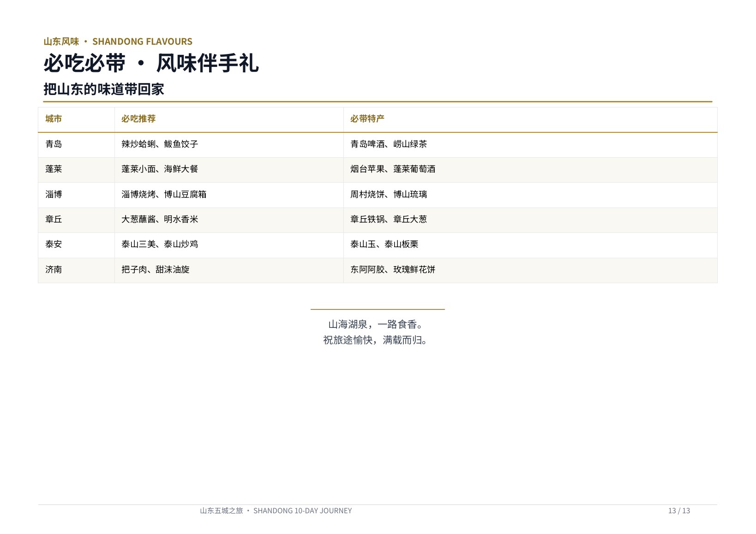
Task: Click the cell 辣炒蛤蜊、鲅鱼饺子
Action: point(229,144)
